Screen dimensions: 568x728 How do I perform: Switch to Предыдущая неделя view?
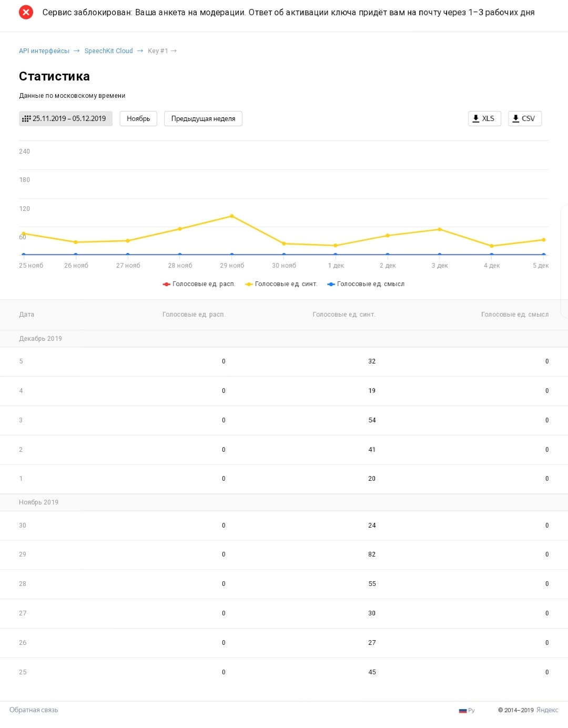click(203, 118)
